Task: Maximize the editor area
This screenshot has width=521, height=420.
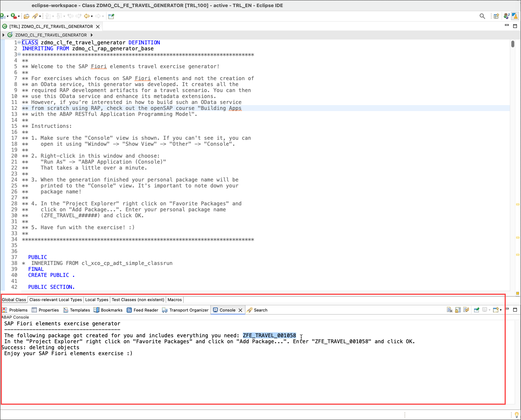Action: (515, 26)
